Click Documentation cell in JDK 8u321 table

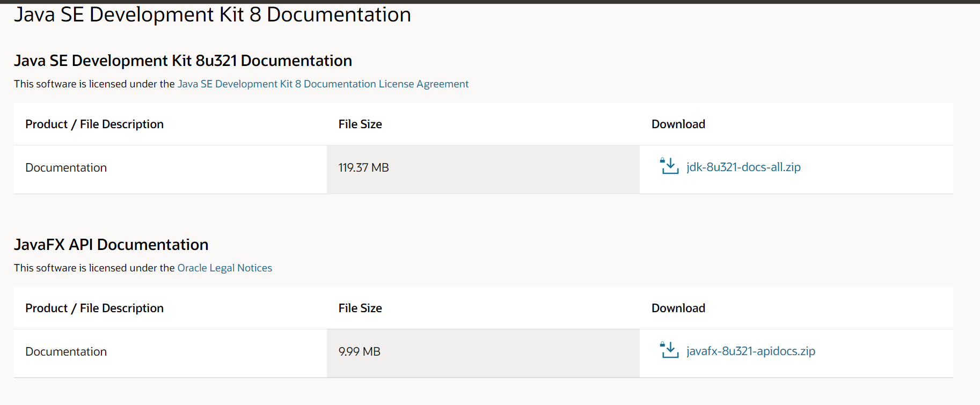point(170,170)
